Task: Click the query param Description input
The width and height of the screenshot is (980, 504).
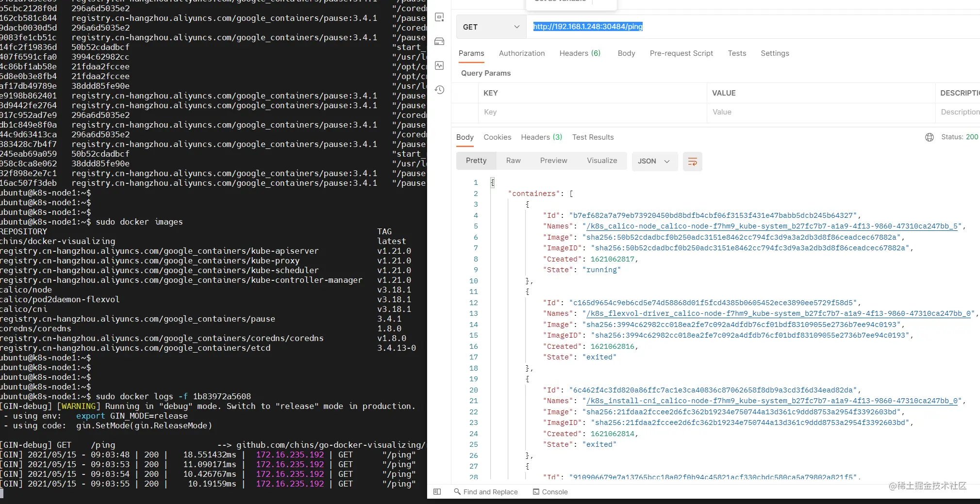Action: pos(958,112)
